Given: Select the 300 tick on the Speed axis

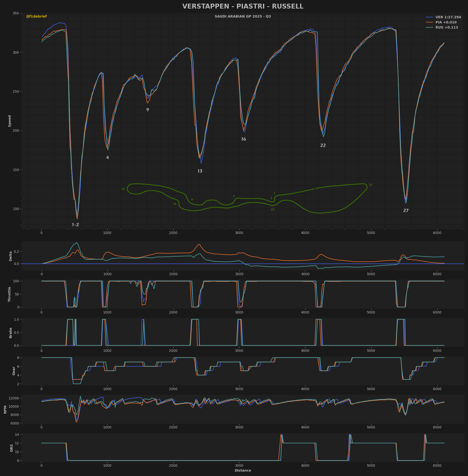Looking at the screenshot, I should (16, 52).
